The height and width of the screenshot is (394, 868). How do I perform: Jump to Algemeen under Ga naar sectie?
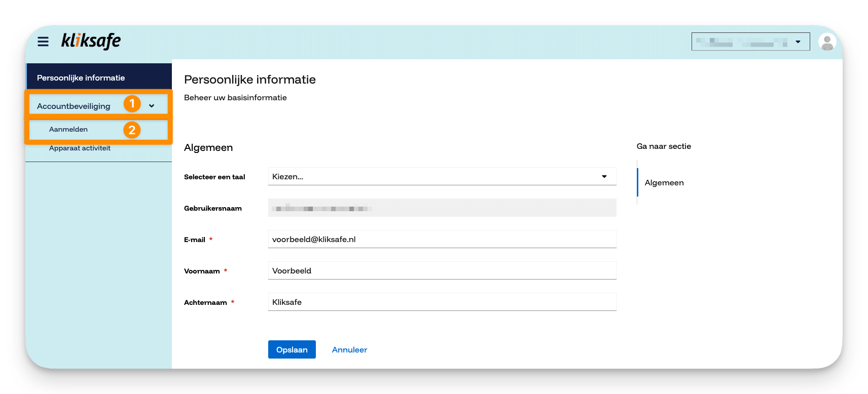pos(664,183)
